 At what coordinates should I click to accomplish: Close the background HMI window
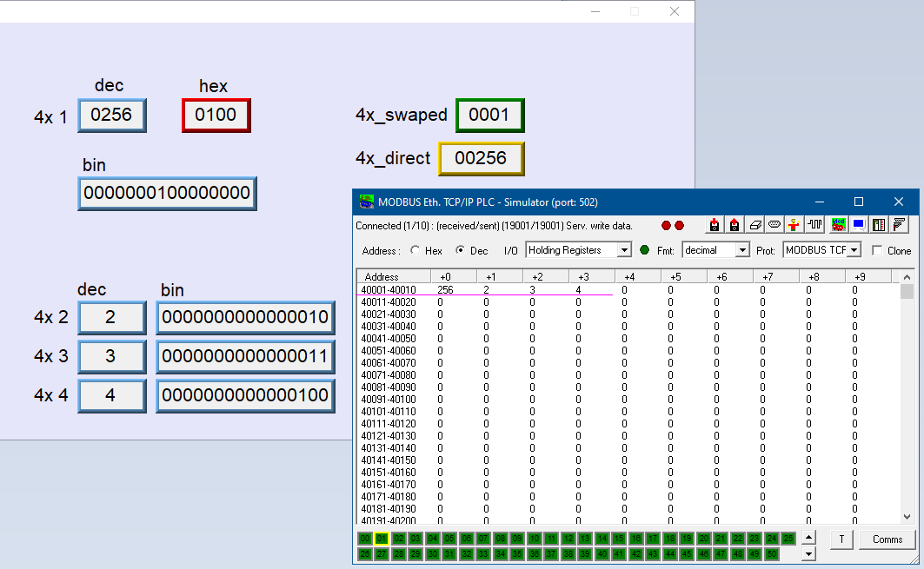click(x=675, y=11)
